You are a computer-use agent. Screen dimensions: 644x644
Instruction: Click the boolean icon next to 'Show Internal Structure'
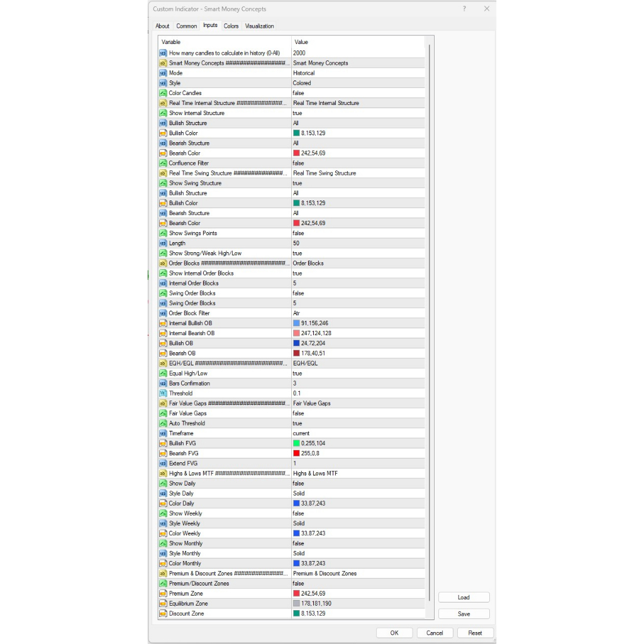click(x=163, y=113)
